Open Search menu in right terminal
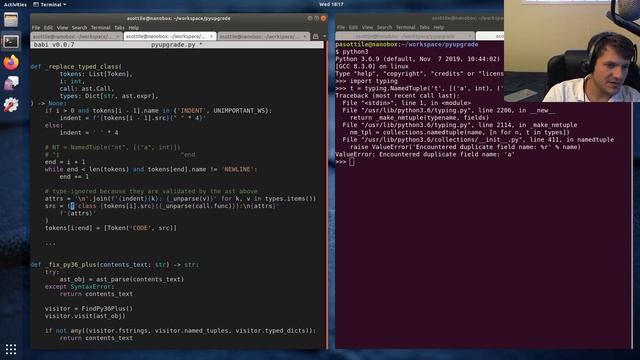Viewport: 640px width, 360px height. 384,27
